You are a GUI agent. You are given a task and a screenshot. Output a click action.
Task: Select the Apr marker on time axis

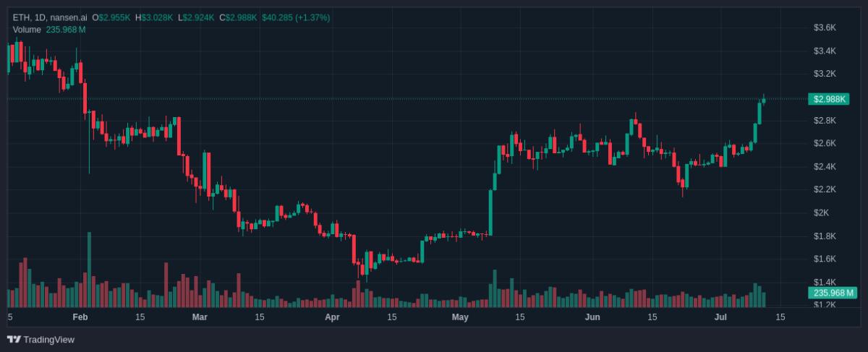pyautogui.click(x=332, y=317)
